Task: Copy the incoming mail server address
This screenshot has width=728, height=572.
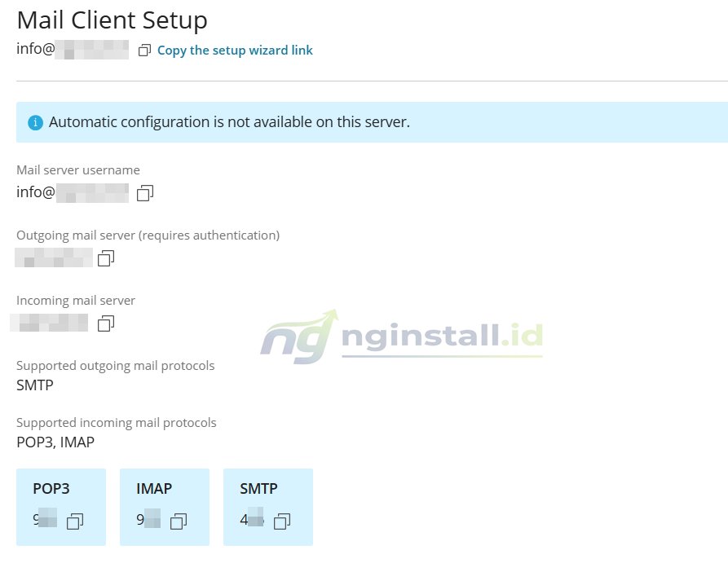Action: pyautogui.click(x=104, y=323)
